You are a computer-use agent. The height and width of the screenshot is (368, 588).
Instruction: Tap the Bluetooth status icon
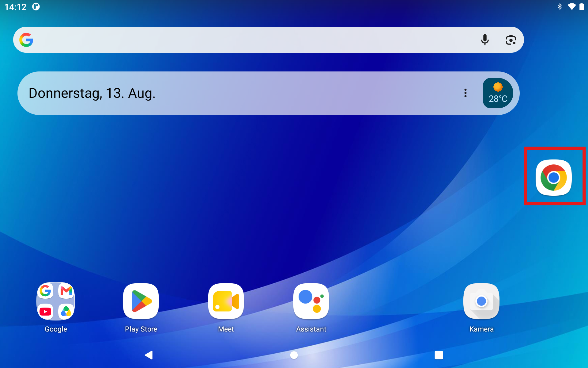point(560,7)
